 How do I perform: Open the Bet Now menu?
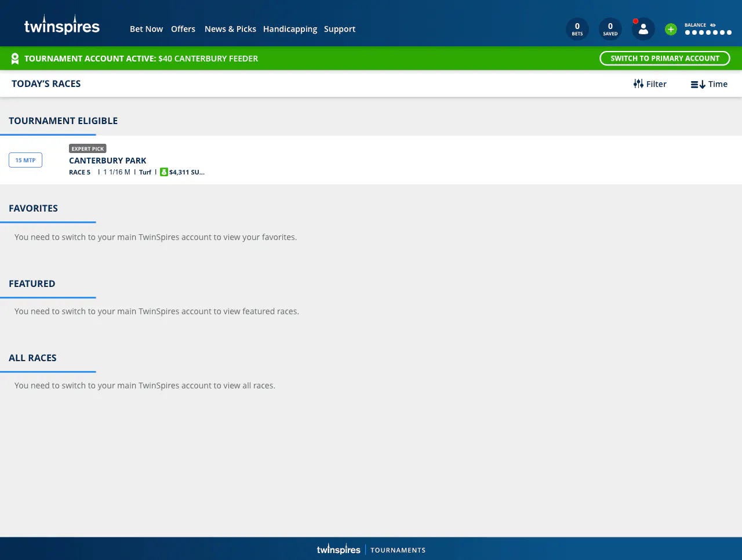click(x=146, y=29)
